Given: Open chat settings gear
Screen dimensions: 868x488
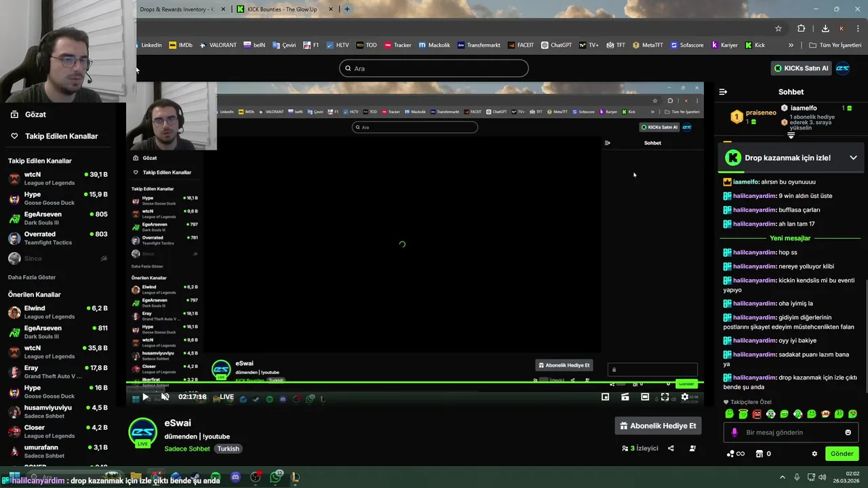Looking at the screenshot, I should click(x=814, y=454).
